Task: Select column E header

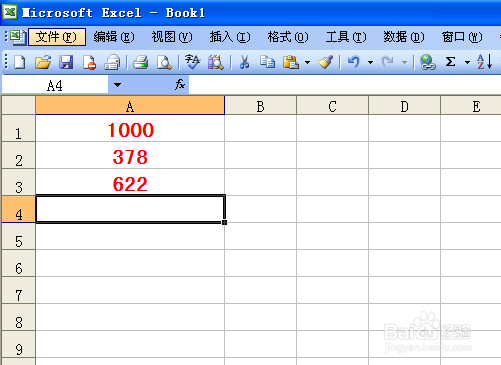Action: [471, 106]
